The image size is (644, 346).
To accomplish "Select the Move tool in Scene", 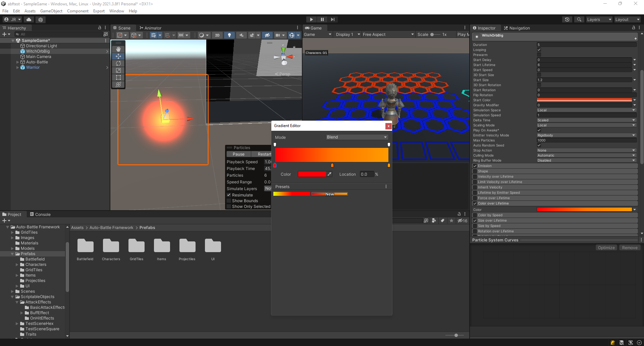I will tap(118, 56).
